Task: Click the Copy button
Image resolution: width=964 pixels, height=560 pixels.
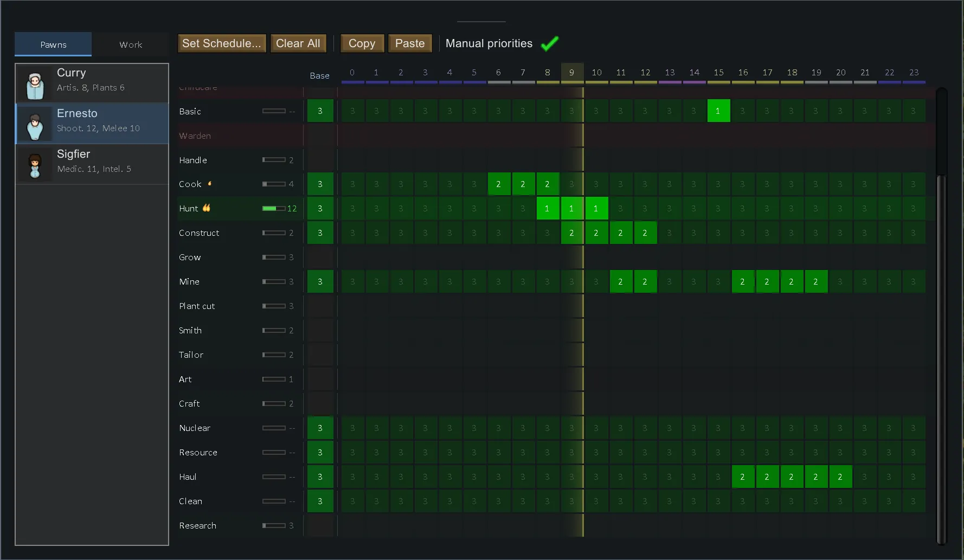Action: pyautogui.click(x=362, y=43)
